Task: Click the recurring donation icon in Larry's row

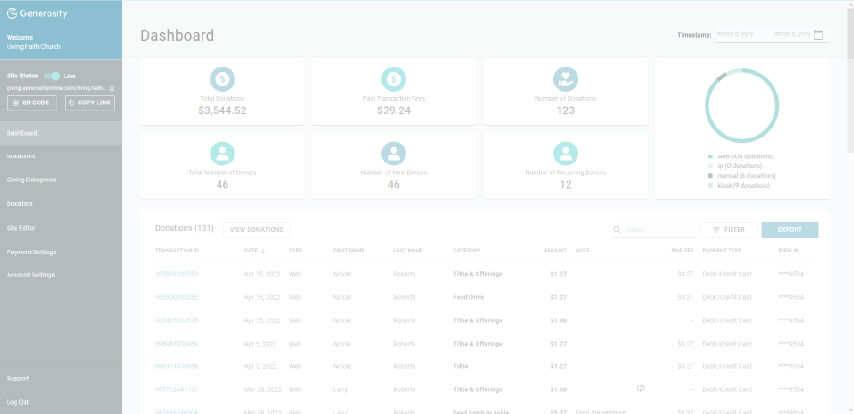Action: [642, 388]
